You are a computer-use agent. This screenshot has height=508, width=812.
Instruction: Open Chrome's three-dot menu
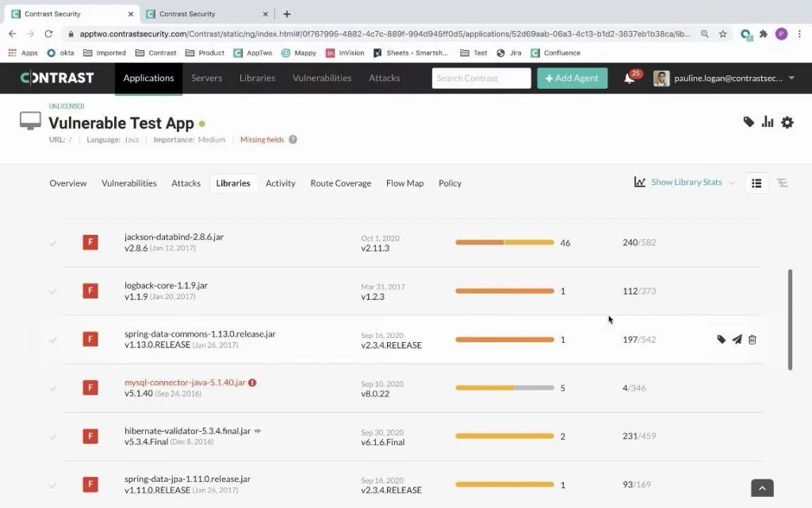799,33
